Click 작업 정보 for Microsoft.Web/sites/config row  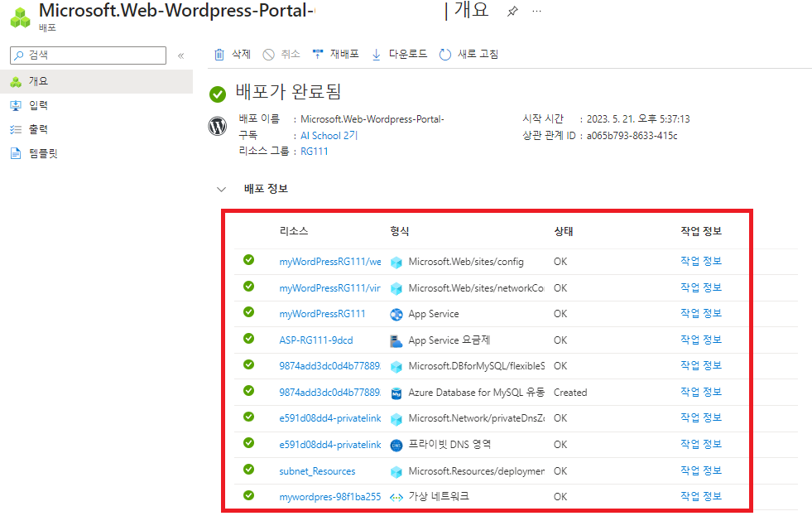pos(700,261)
